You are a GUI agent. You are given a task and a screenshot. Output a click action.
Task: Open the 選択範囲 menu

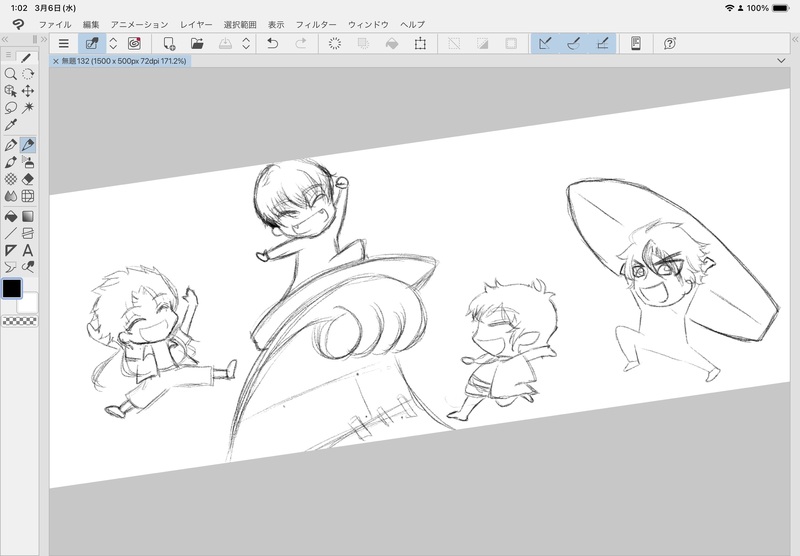240,24
